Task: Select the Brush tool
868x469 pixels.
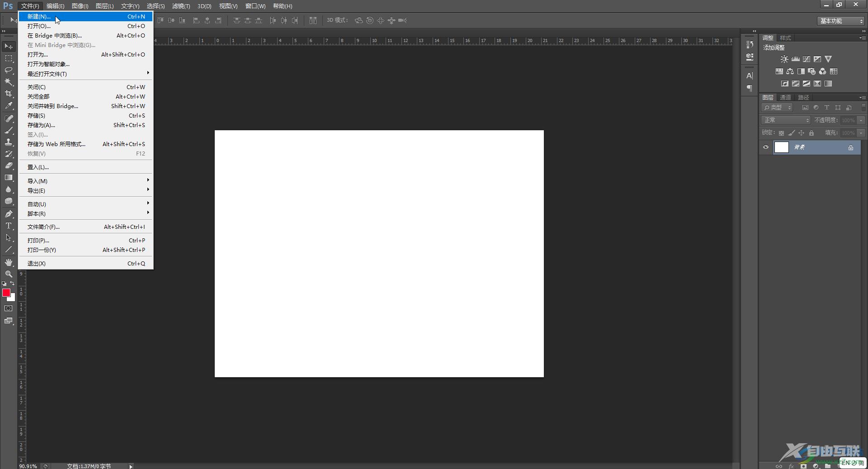Action: [x=9, y=130]
